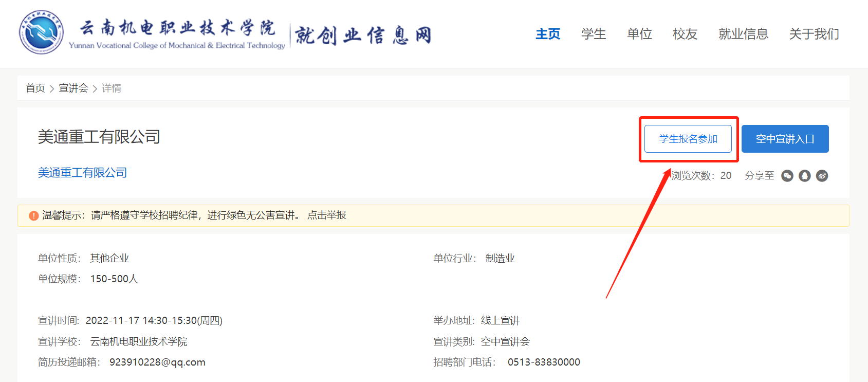This screenshot has height=382, width=868.
Task: Share to WeChat via the WeChat icon
Action: [787, 176]
